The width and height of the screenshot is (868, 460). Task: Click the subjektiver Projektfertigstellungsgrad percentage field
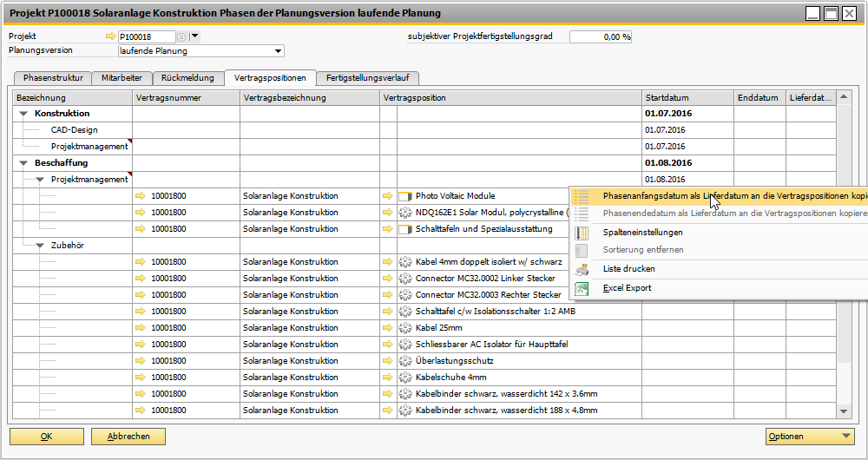pos(601,36)
